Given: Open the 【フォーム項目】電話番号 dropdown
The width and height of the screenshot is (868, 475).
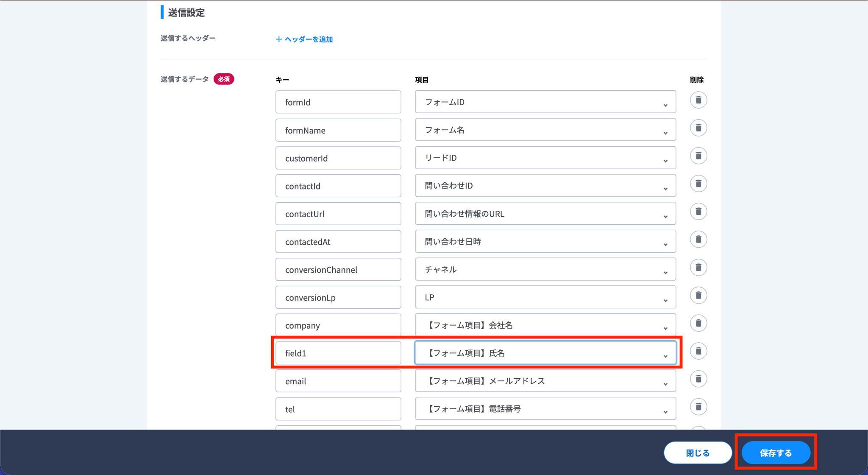Looking at the screenshot, I should [x=545, y=409].
